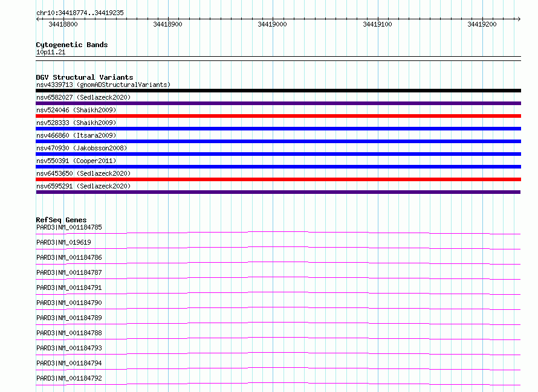Open transcript PARD3|NM_001184785
Viewport: 538px width, 392px height.
pyautogui.click(x=69, y=227)
